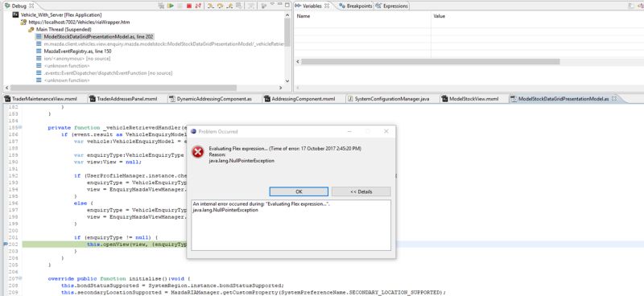Viewport: 644px width, 296px height.
Task: Click the Variables view horizontal scrollbar thumb
Action: [x=430, y=62]
